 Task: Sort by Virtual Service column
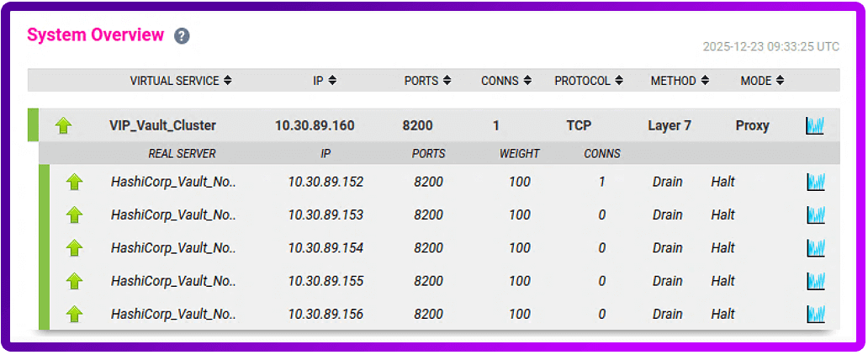[x=181, y=81]
